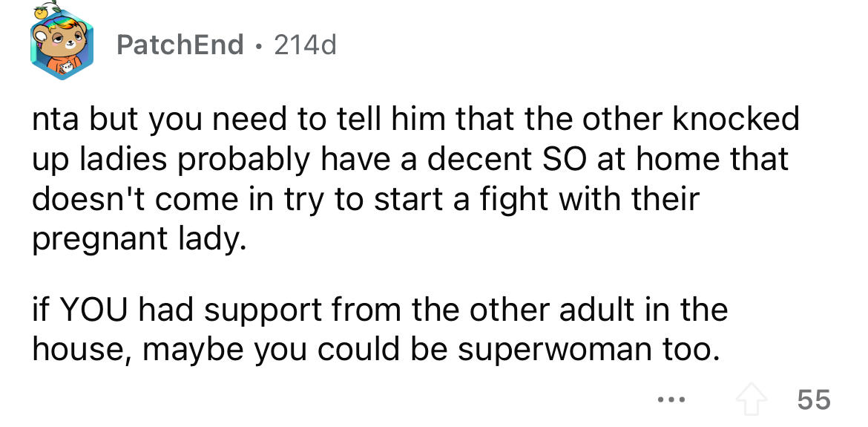
Task: Visit the PatchEnd username profile link
Action: pos(180,45)
